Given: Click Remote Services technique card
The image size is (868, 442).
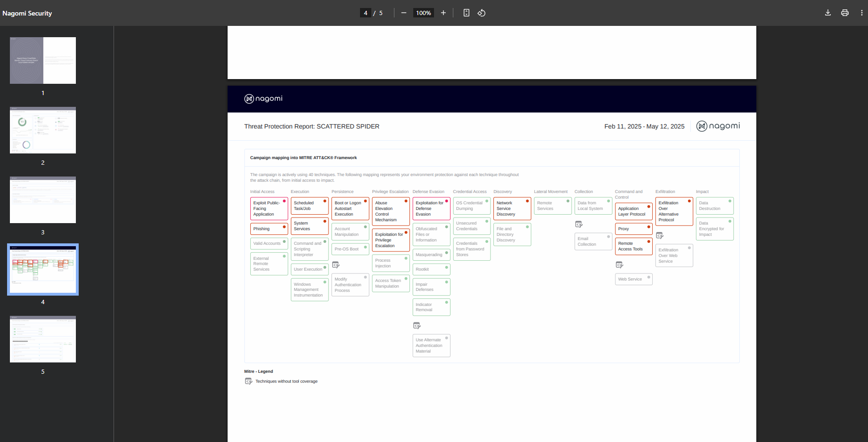Looking at the screenshot, I should (x=553, y=206).
